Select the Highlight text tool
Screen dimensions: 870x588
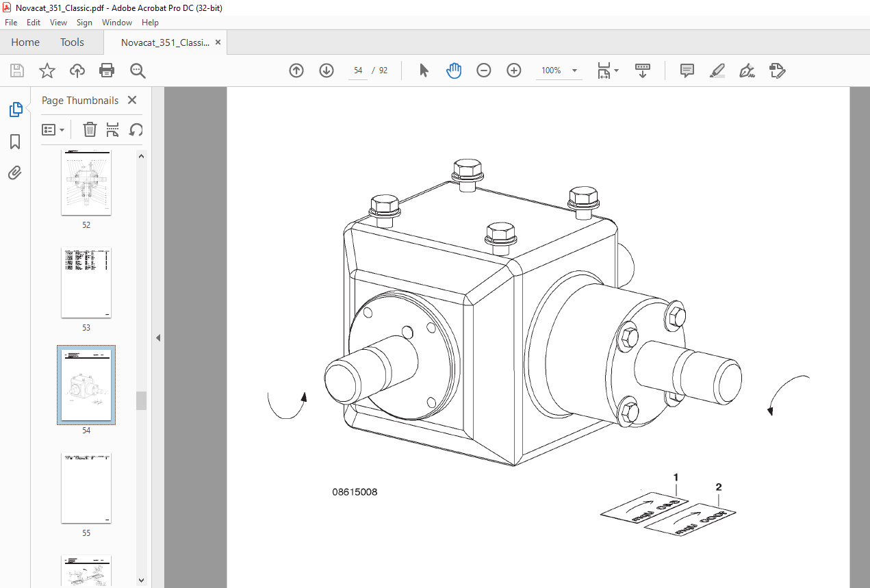point(717,71)
